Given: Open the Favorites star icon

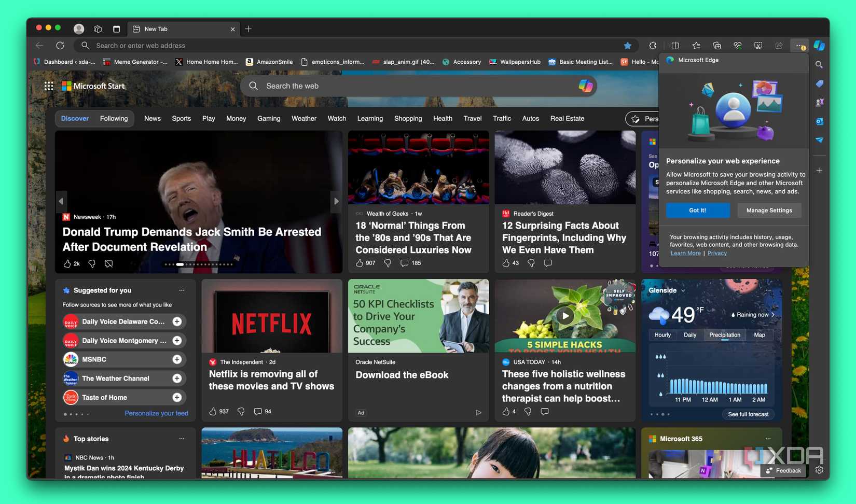Looking at the screenshot, I should point(696,46).
